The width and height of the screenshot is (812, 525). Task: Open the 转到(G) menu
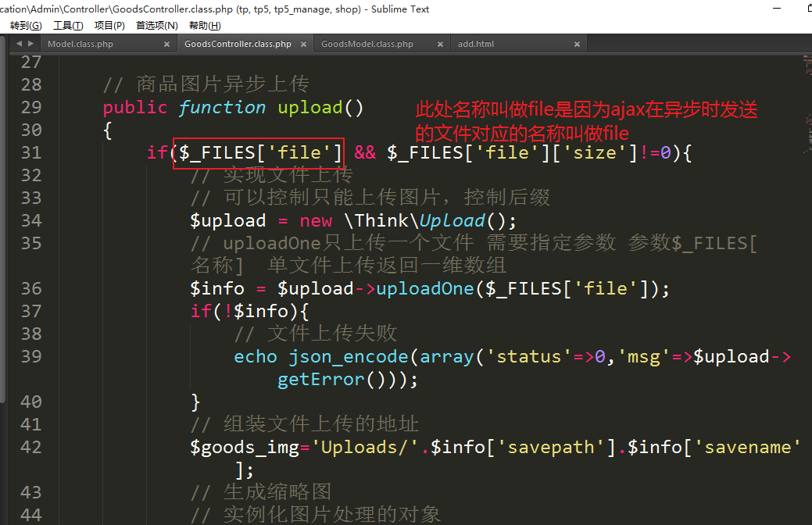(26, 26)
